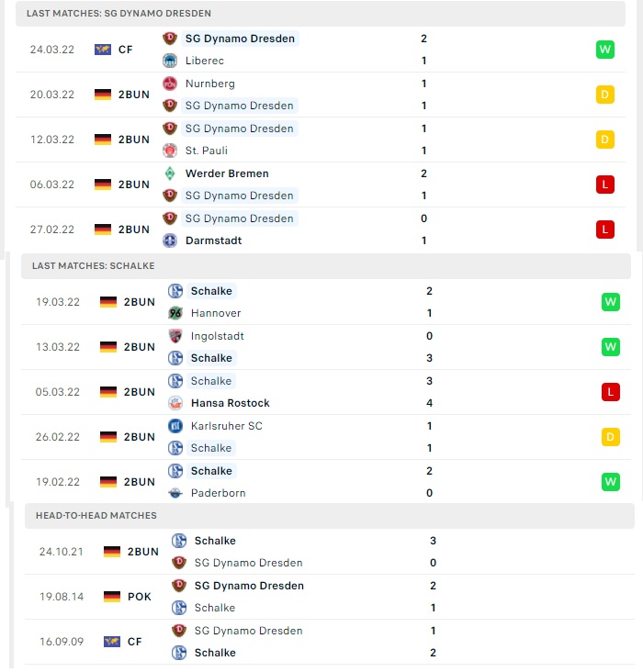Click the Liberec club crest icon
The width and height of the screenshot is (643, 672).
(x=170, y=61)
